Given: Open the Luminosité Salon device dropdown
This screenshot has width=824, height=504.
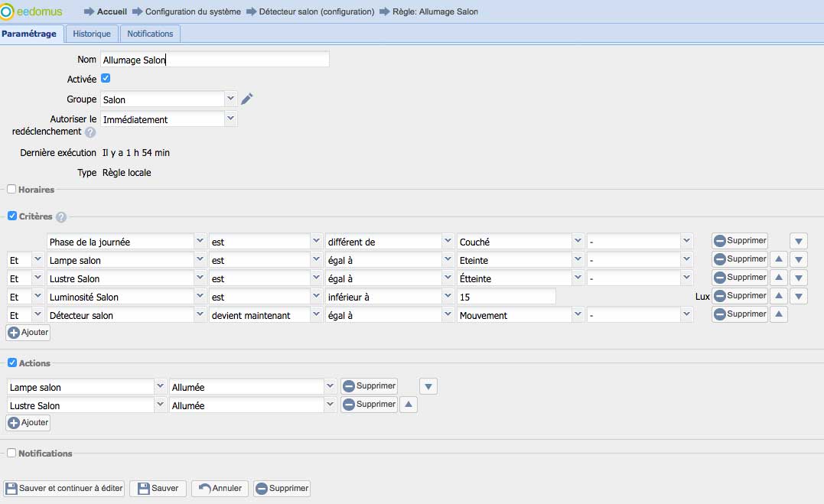Looking at the screenshot, I should [x=200, y=297].
